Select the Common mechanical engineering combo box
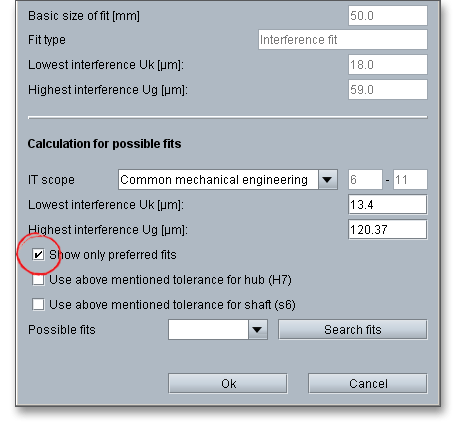Viewport: 456px width, 422px height. coord(228,180)
